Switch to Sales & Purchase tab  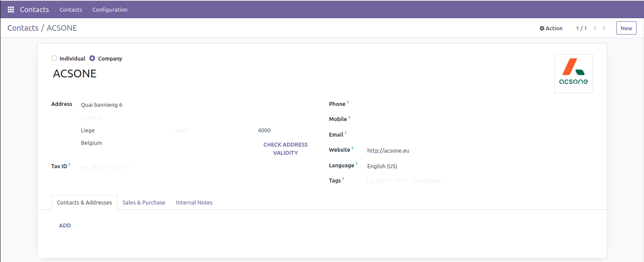[x=144, y=202]
